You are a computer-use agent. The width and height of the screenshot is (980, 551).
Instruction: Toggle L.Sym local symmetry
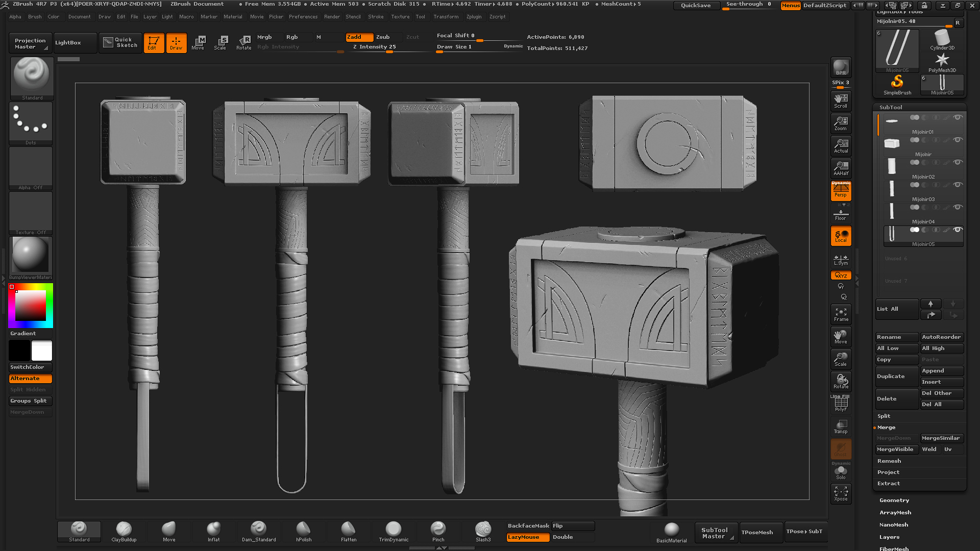[x=841, y=260]
